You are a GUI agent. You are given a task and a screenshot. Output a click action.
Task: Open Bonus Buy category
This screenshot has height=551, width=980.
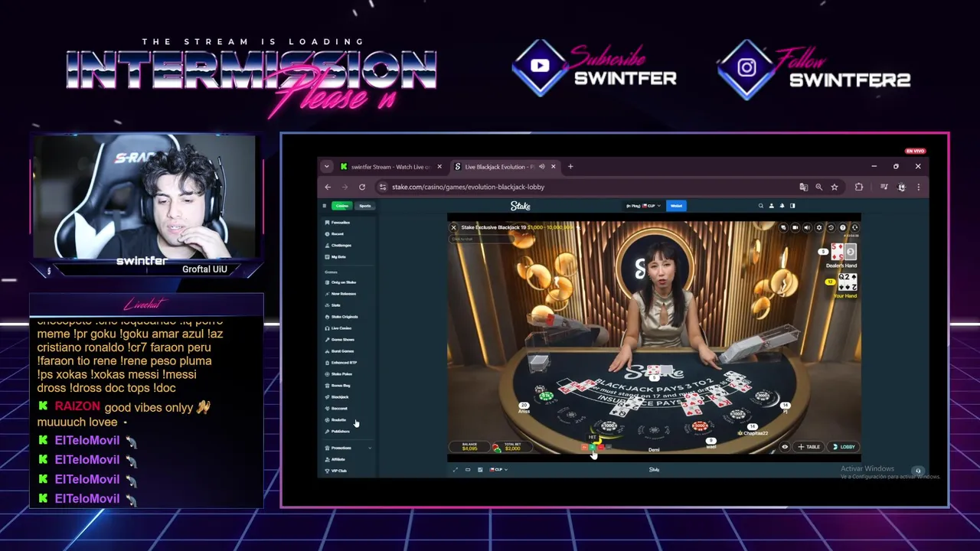[x=338, y=386]
